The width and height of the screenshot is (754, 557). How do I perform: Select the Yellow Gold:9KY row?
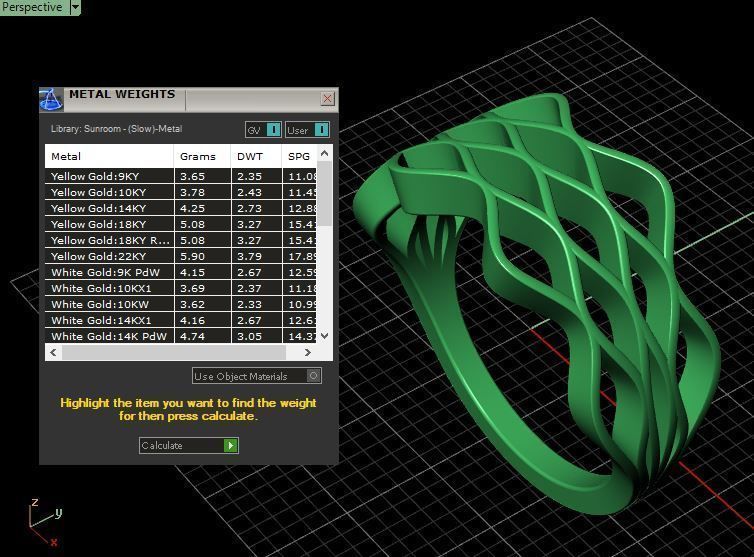point(180,176)
